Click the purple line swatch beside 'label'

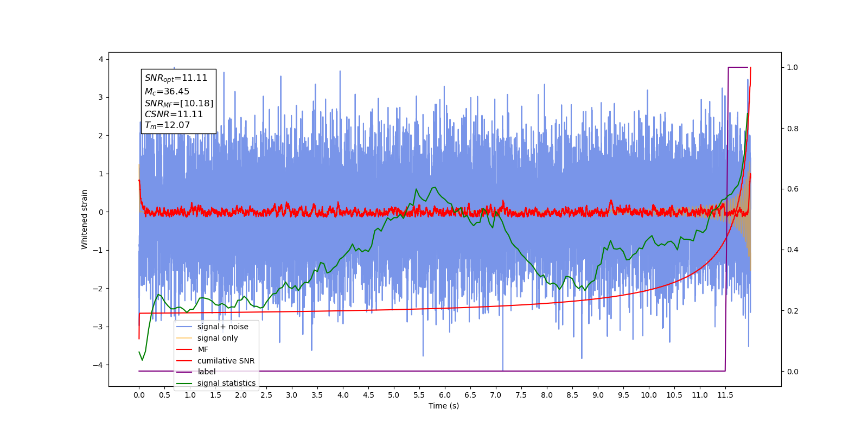pyautogui.click(x=184, y=372)
